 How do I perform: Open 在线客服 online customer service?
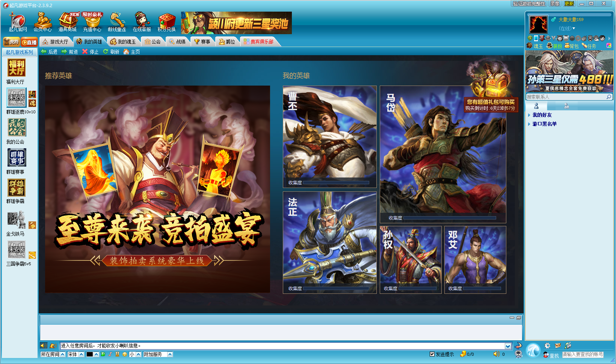point(142,22)
